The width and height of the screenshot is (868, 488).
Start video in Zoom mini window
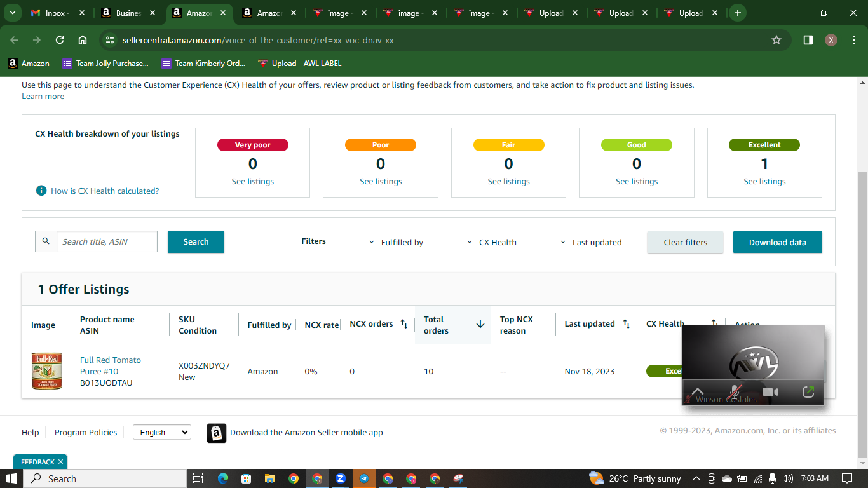(770, 392)
